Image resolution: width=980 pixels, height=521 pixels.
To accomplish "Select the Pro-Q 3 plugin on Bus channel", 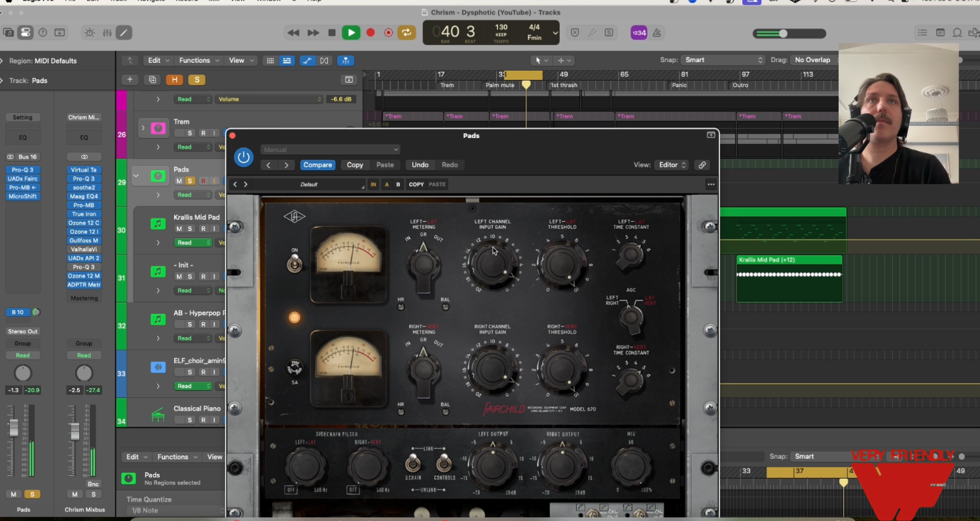I will coord(23,170).
